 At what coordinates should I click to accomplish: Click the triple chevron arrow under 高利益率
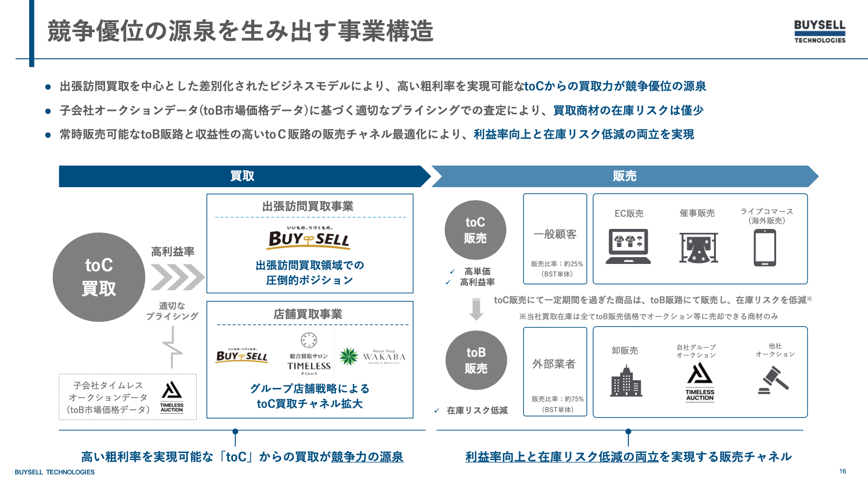tap(177, 277)
